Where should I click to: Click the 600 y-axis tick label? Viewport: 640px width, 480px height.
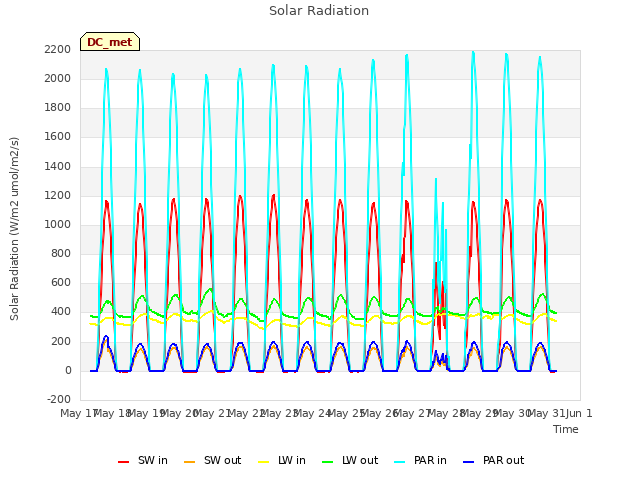point(61,282)
